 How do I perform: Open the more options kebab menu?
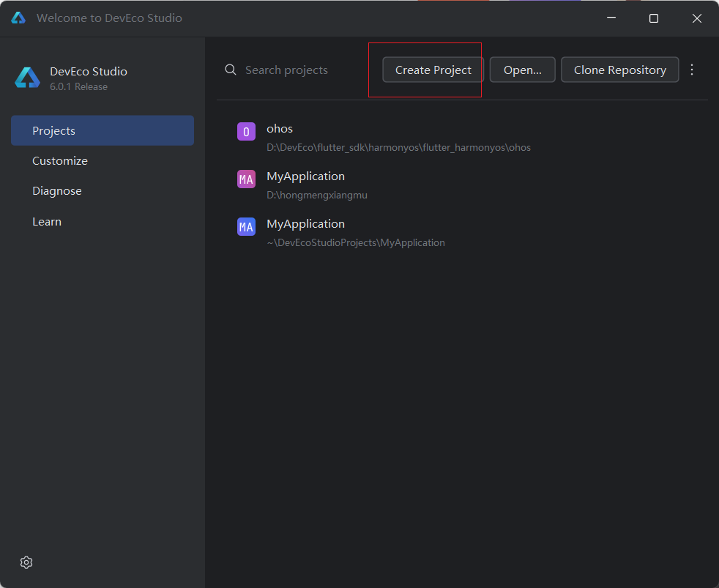(x=692, y=70)
